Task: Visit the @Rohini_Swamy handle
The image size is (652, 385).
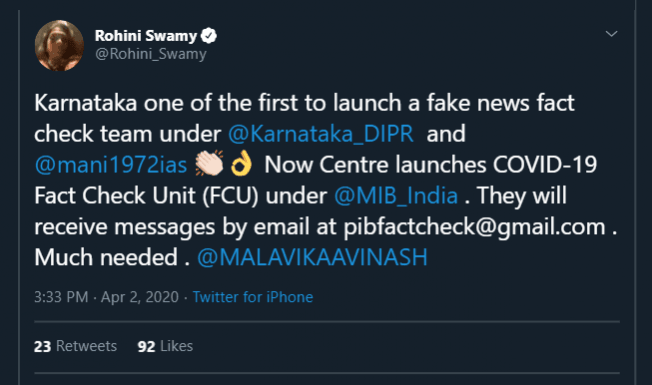Action: tap(151, 54)
